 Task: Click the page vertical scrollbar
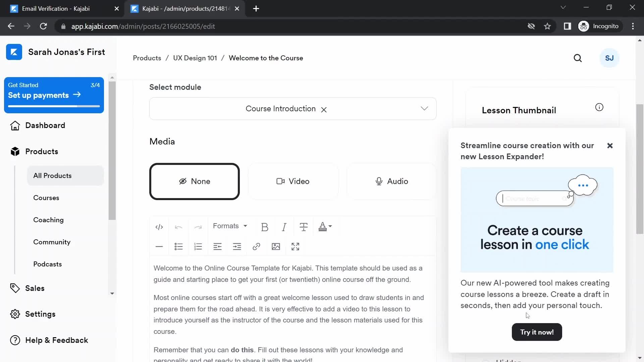pos(640,169)
